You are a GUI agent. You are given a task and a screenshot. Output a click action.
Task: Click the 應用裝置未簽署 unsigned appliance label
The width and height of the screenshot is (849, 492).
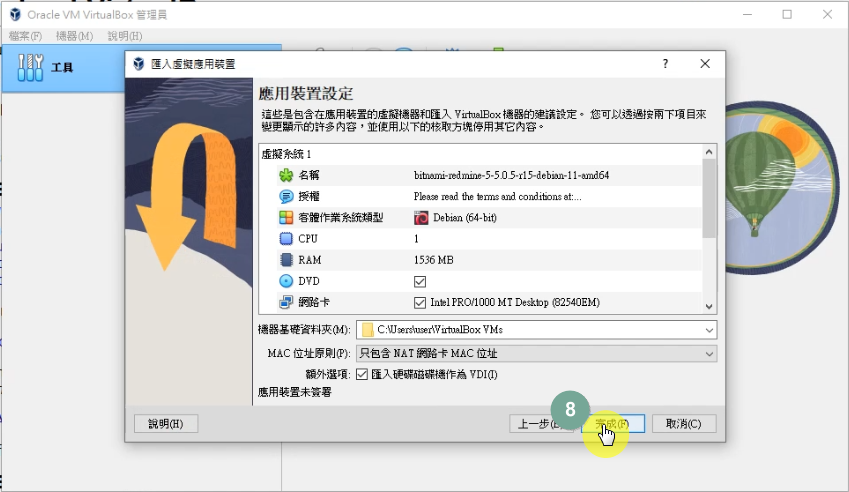295,392
